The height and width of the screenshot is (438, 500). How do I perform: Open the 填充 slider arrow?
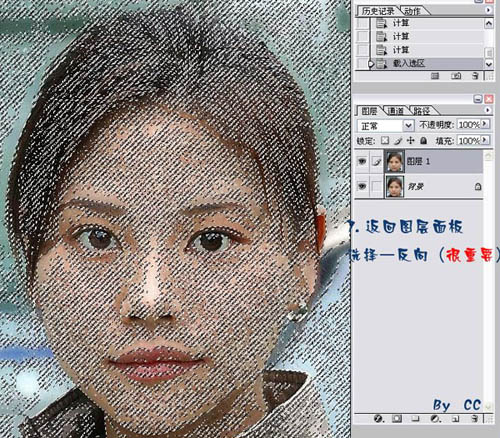pos(485,140)
